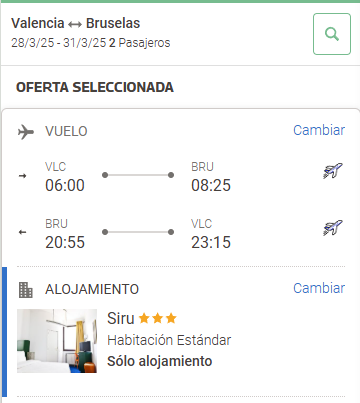Viewport: 360px width, 403px height.
Task: Change the accommodation via Cambiar
Action: tap(319, 288)
